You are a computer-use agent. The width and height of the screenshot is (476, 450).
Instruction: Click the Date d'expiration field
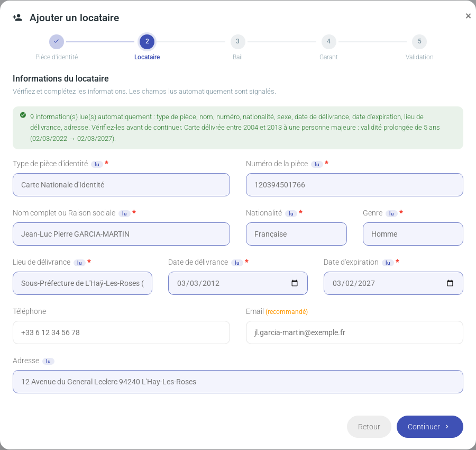coord(393,283)
